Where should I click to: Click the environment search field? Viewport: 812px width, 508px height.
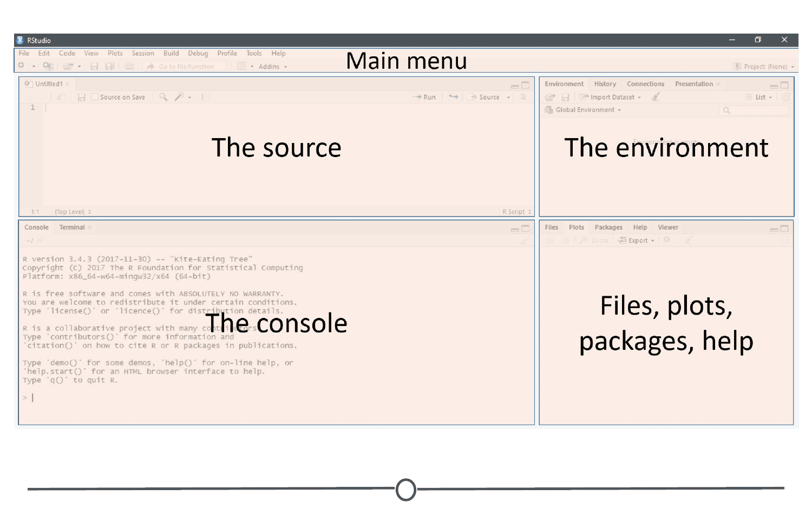(755, 110)
